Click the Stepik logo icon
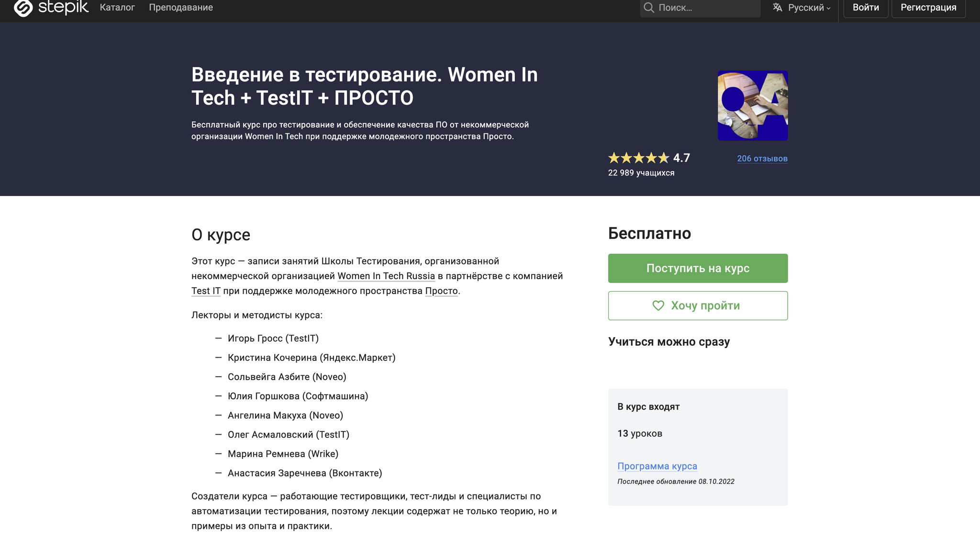980x546 pixels. click(x=23, y=7)
